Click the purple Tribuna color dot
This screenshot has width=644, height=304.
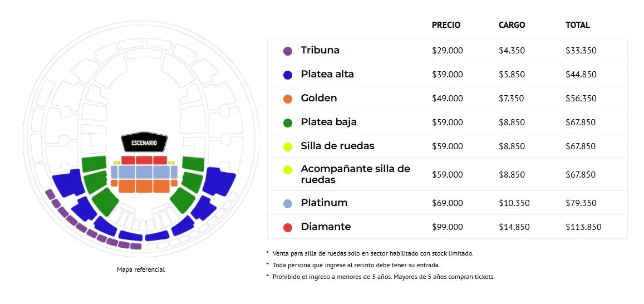(288, 51)
